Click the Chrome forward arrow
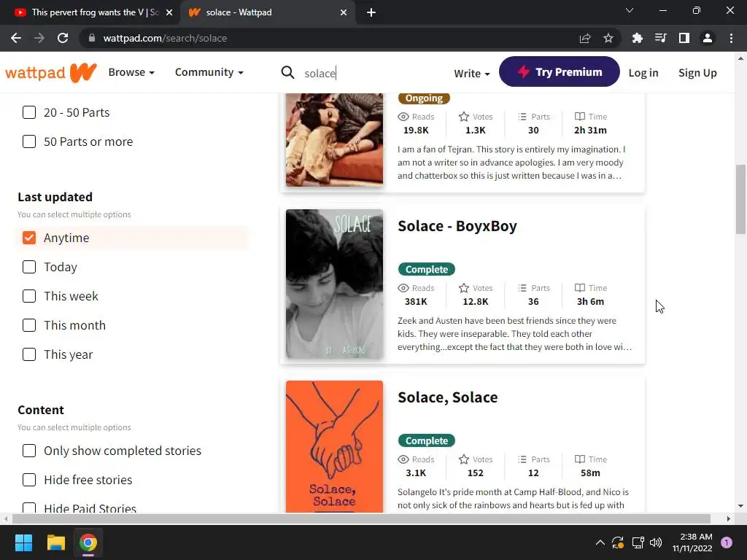Screen dimensions: 747x560 39,38
